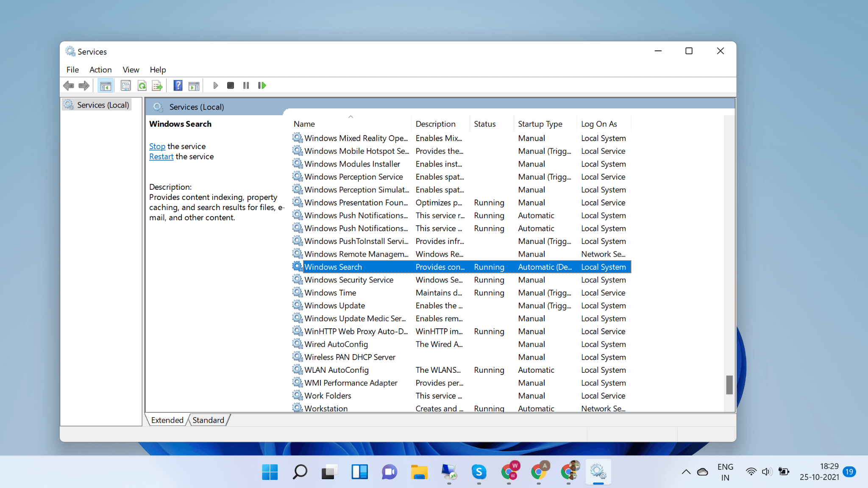
Task: Select the Windows Update service row
Action: click(334, 305)
